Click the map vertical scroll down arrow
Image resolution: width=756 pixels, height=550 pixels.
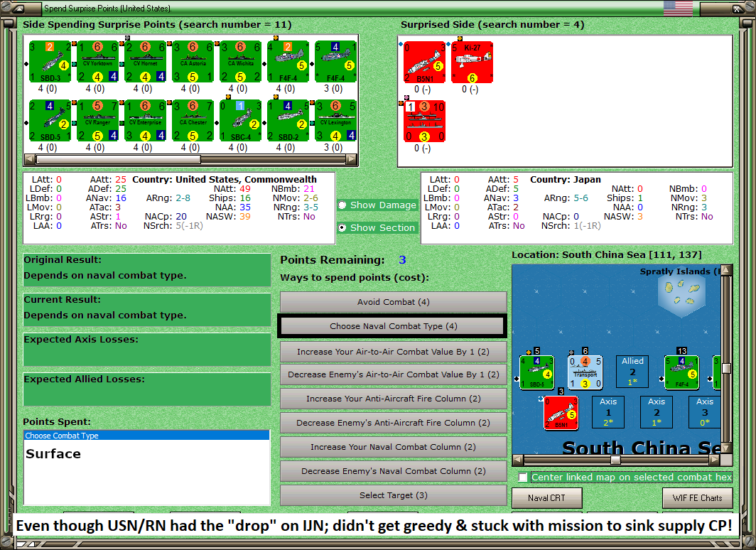(727, 448)
